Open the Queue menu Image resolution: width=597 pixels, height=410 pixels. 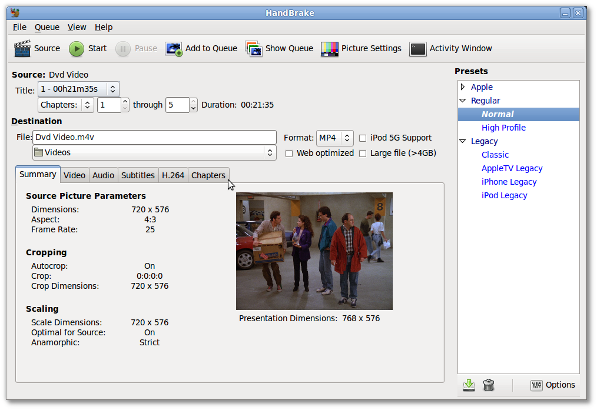(47, 27)
